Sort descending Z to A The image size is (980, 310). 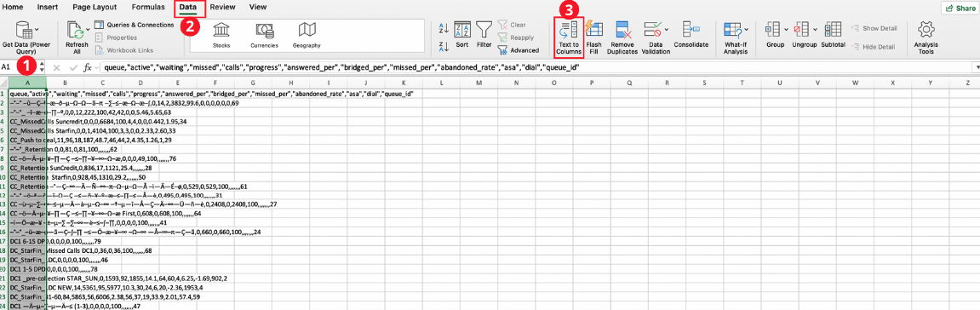click(444, 46)
